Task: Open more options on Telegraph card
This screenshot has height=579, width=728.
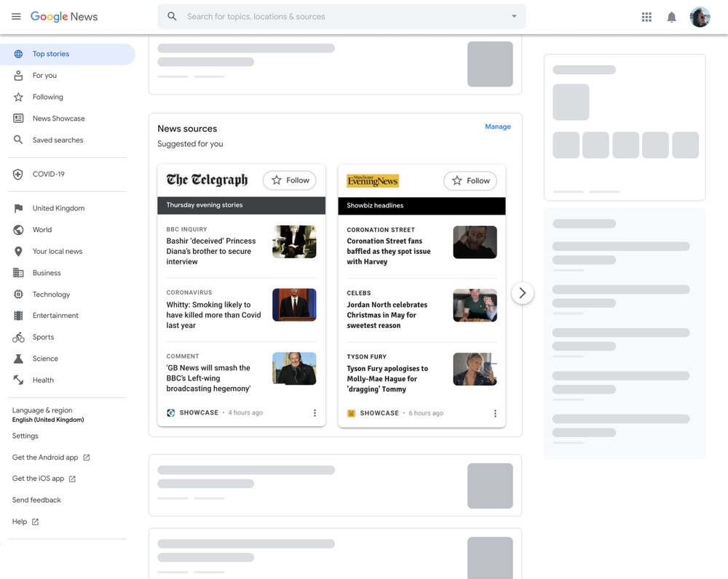Action: (314, 413)
